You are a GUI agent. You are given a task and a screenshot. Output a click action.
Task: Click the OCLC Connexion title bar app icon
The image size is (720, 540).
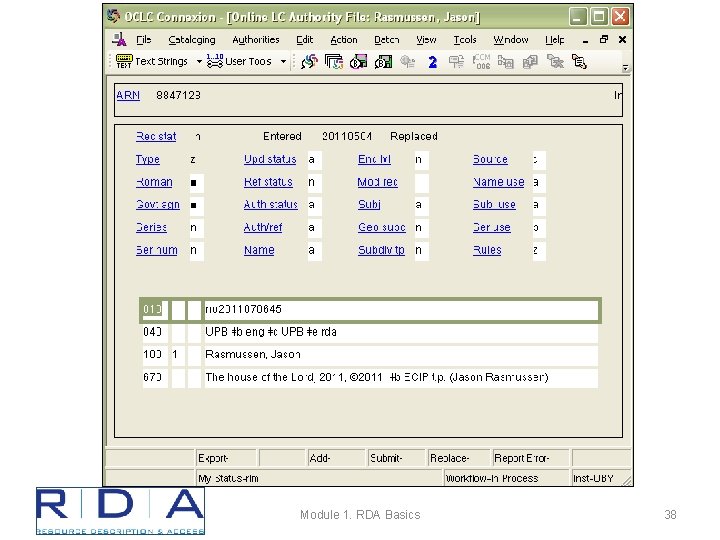coord(113,16)
